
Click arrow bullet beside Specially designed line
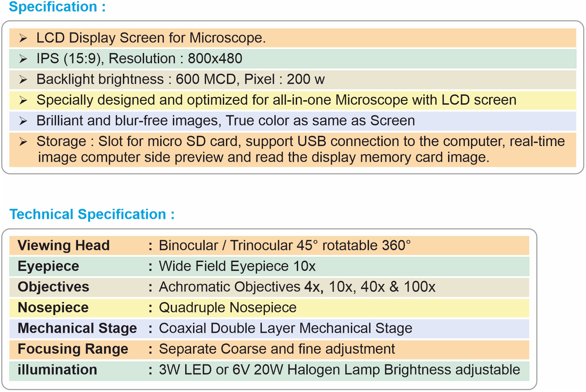point(23,100)
